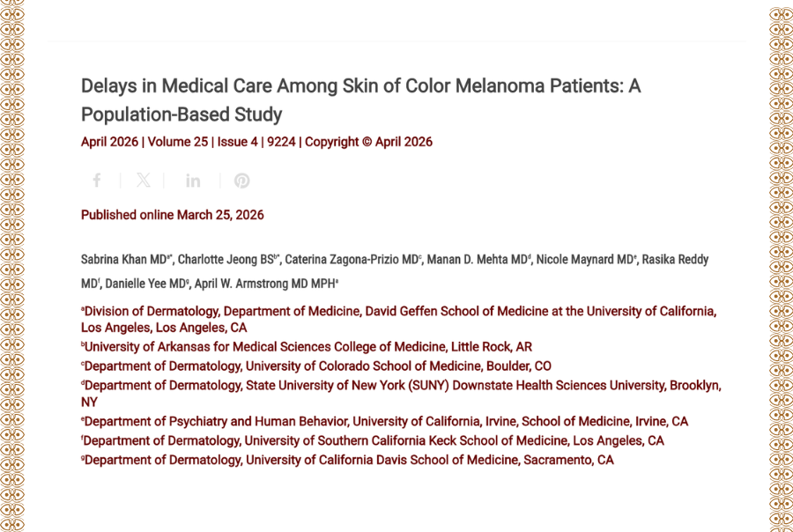Click SUNY Downstate affiliation line

click(x=401, y=386)
